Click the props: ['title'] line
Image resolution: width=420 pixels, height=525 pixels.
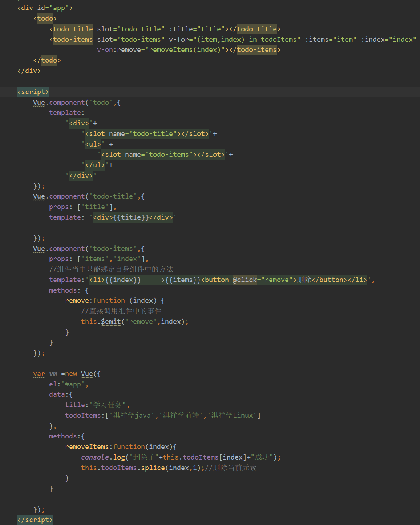[x=83, y=207]
